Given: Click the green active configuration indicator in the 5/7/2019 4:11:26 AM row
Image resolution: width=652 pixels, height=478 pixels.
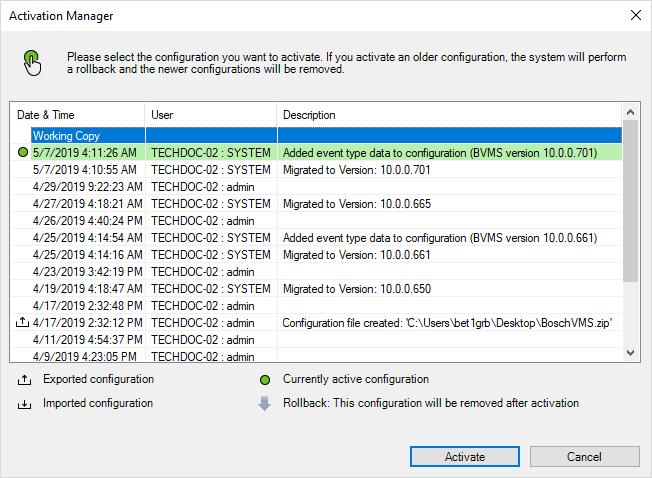Looking at the screenshot, I should click(23, 153).
